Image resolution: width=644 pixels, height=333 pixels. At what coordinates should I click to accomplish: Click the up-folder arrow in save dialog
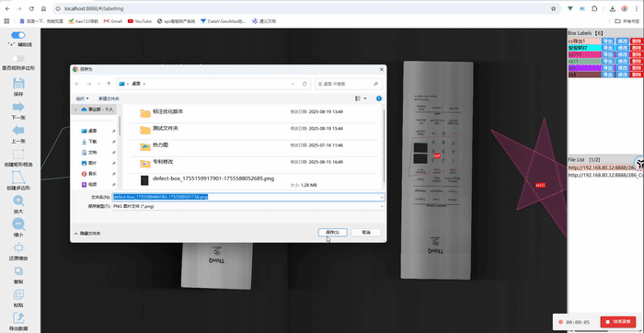[x=109, y=84]
